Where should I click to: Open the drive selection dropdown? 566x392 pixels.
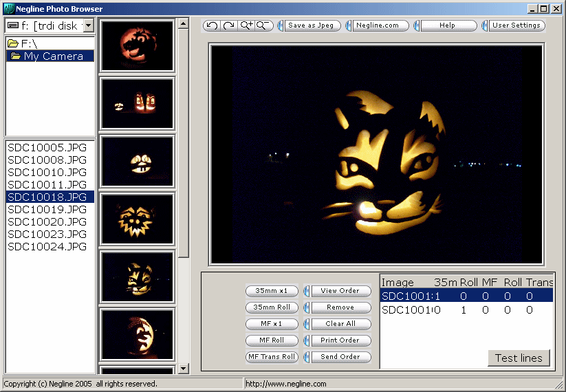[88, 25]
